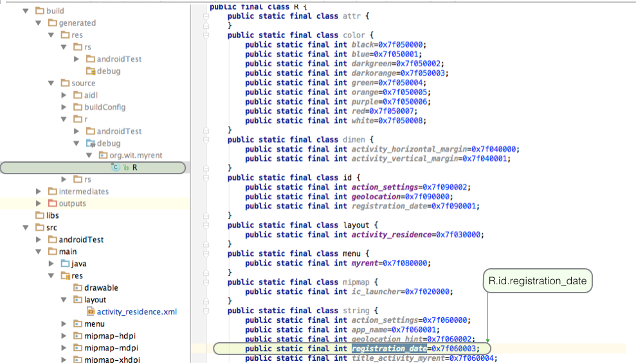This screenshot has height=364, width=636.
Task: Expand the intermediates folder
Action: pyautogui.click(x=39, y=192)
